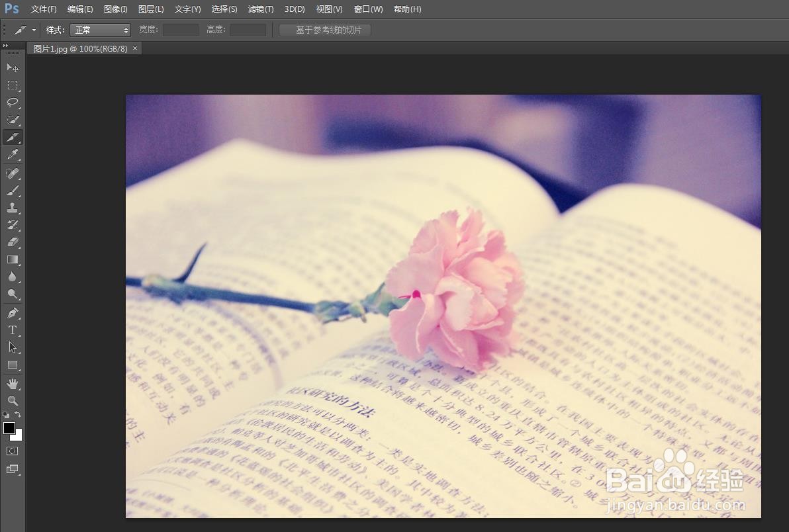Select the Eyedropper tool
This screenshot has width=789, height=532.
pos(13,154)
